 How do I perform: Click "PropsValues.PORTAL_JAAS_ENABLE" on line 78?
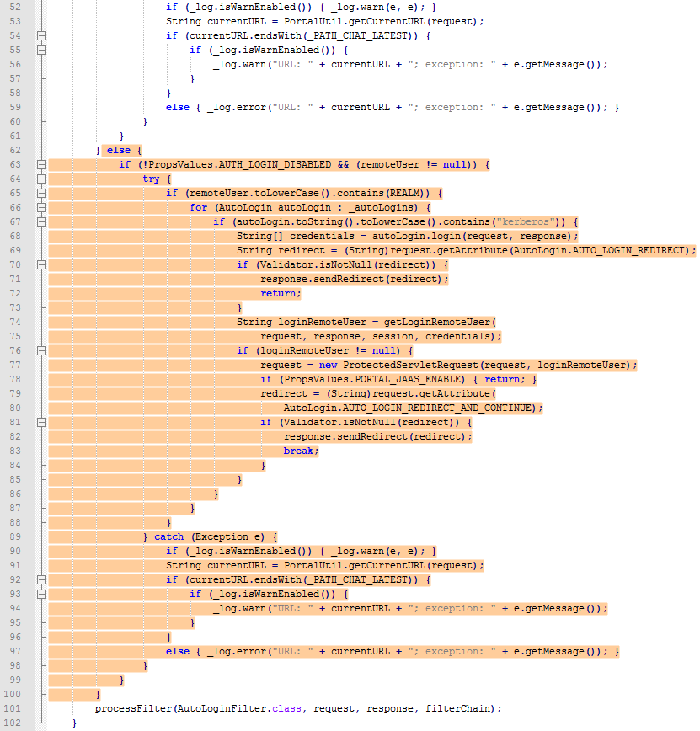372,380
